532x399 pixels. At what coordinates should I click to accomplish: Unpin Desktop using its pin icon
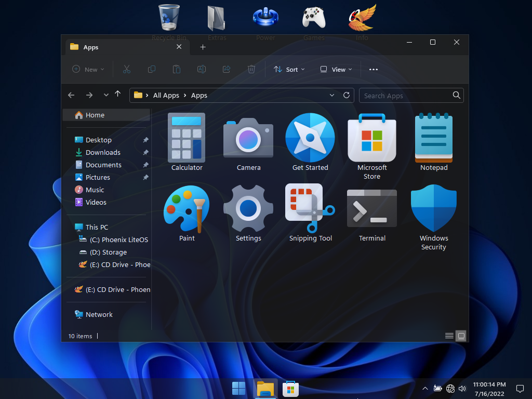click(x=145, y=140)
